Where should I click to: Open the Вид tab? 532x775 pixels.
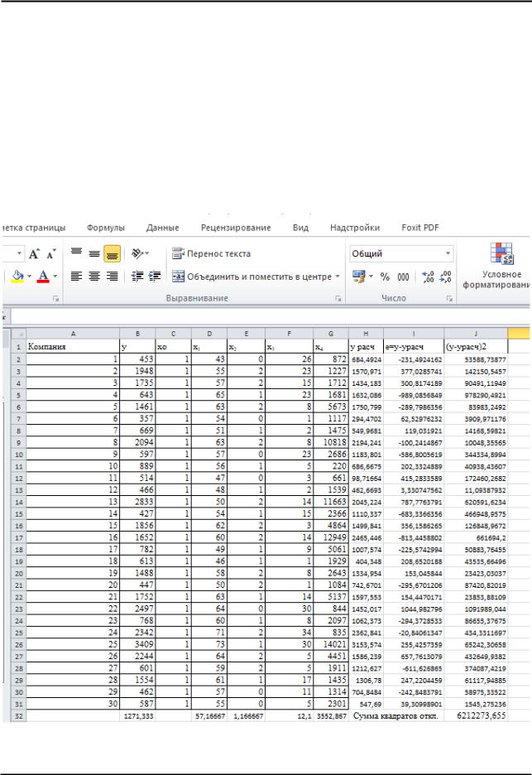pyautogui.click(x=300, y=228)
